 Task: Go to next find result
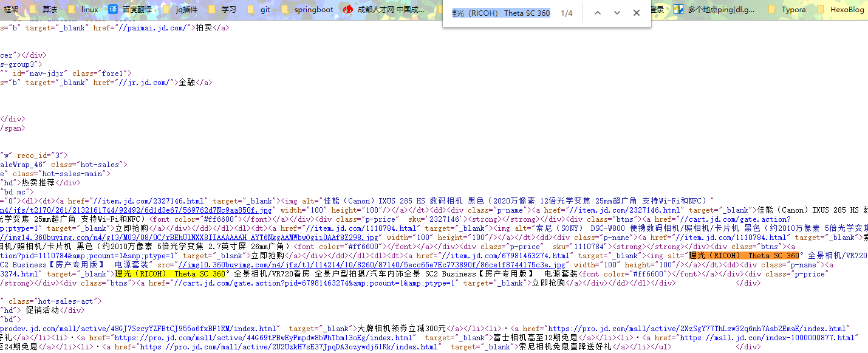coord(617,13)
